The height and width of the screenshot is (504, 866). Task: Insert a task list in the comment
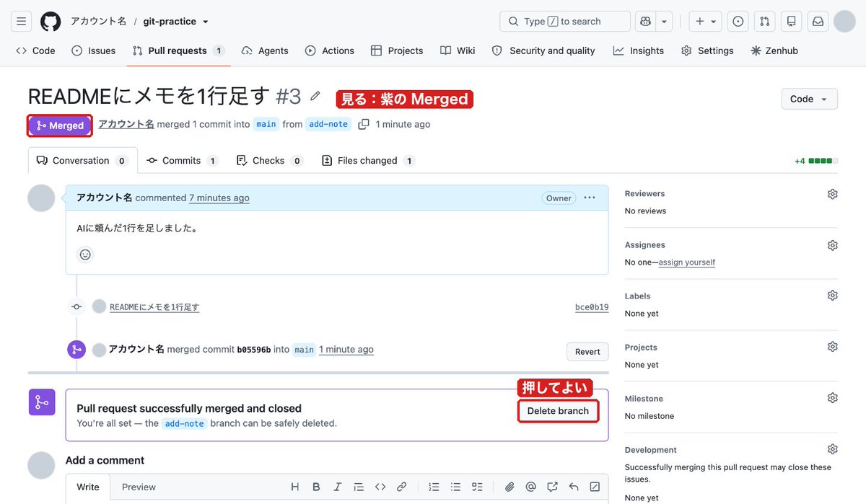tap(477, 487)
